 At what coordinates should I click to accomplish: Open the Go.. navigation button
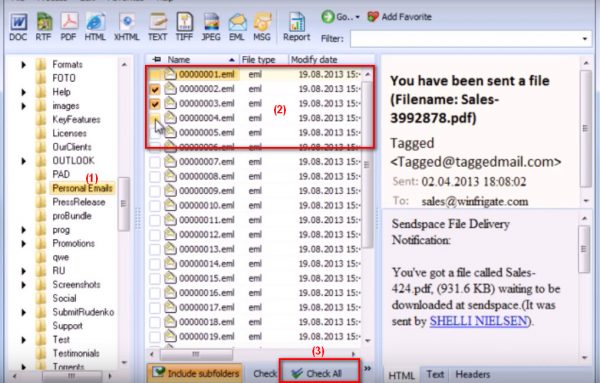coord(341,17)
